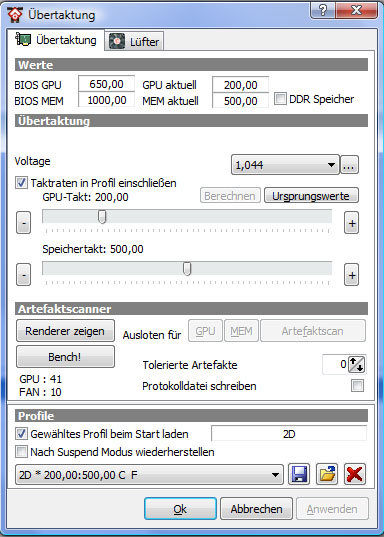Click the BIOS GPU 650,00 field

pyautogui.click(x=107, y=84)
